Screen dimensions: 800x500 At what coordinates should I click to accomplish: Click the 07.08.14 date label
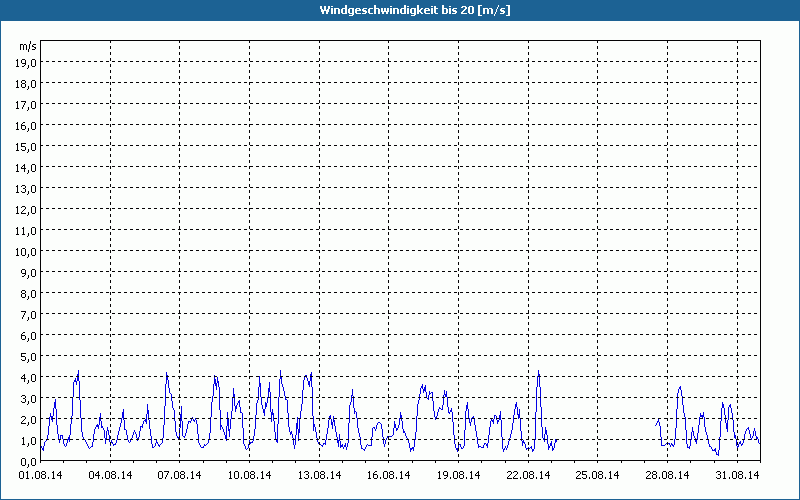pyautogui.click(x=180, y=475)
